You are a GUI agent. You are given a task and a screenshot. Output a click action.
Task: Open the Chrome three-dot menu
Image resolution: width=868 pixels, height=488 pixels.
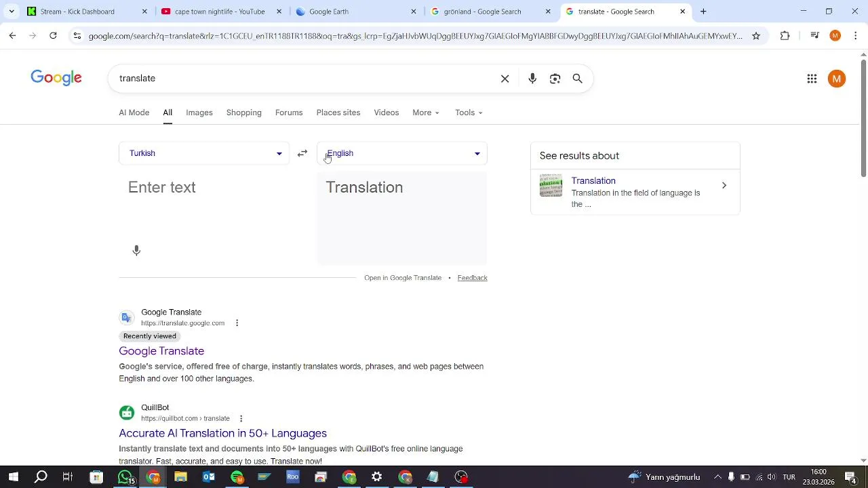856,36
